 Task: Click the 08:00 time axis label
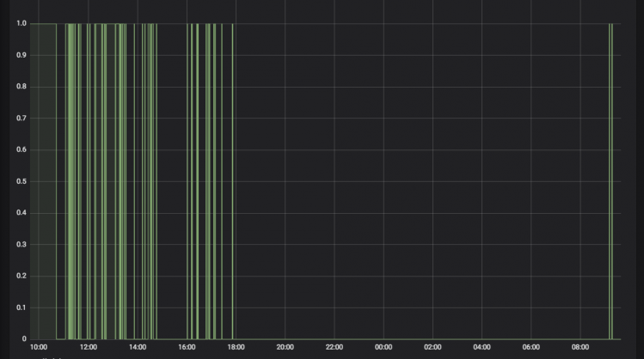[x=580, y=347]
